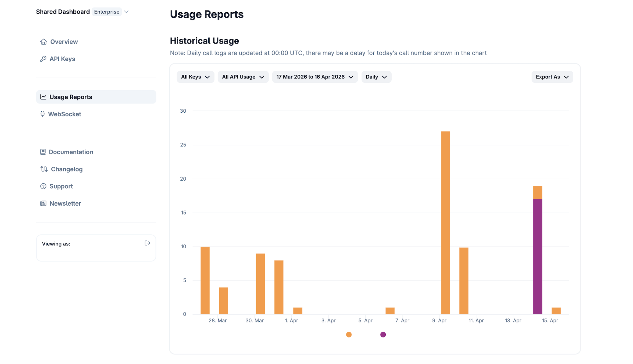Open the All Keys dropdown
The width and height of the screenshot is (633, 364).
coord(195,77)
